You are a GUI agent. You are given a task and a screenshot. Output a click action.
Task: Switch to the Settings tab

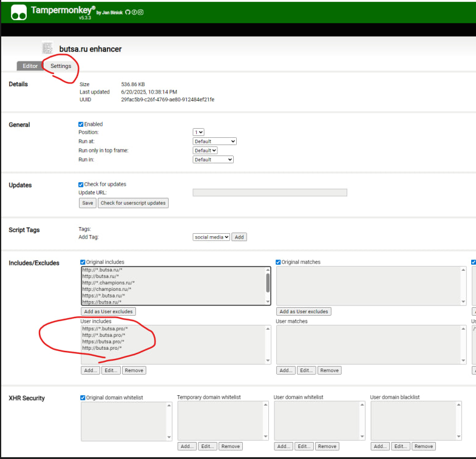coord(61,66)
